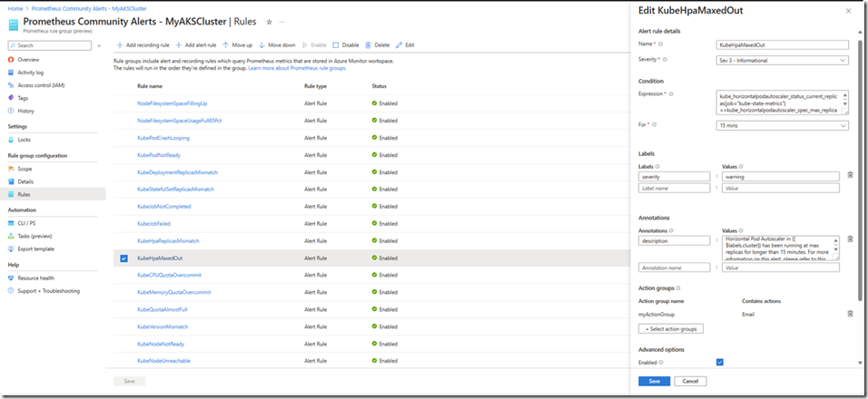Click the info icon next to Action groups
Viewport: 868px width, 399px height.
tap(678, 288)
